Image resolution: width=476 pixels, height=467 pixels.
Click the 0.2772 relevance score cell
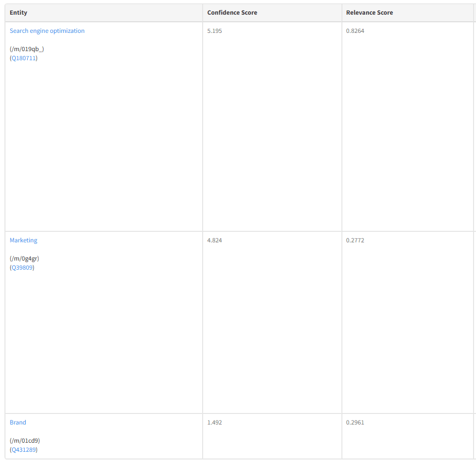(355, 240)
